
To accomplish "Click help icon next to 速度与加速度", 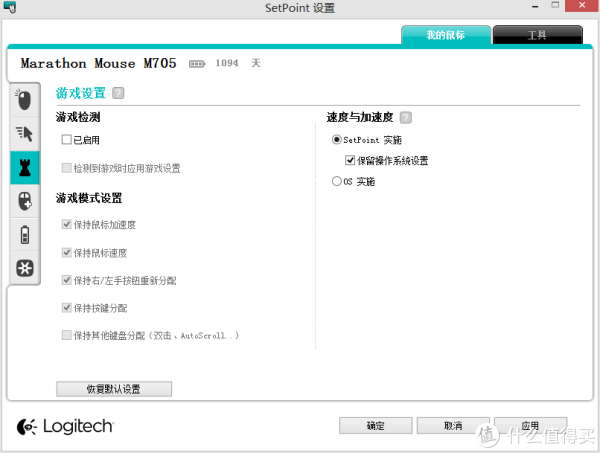I will (406, 117).
